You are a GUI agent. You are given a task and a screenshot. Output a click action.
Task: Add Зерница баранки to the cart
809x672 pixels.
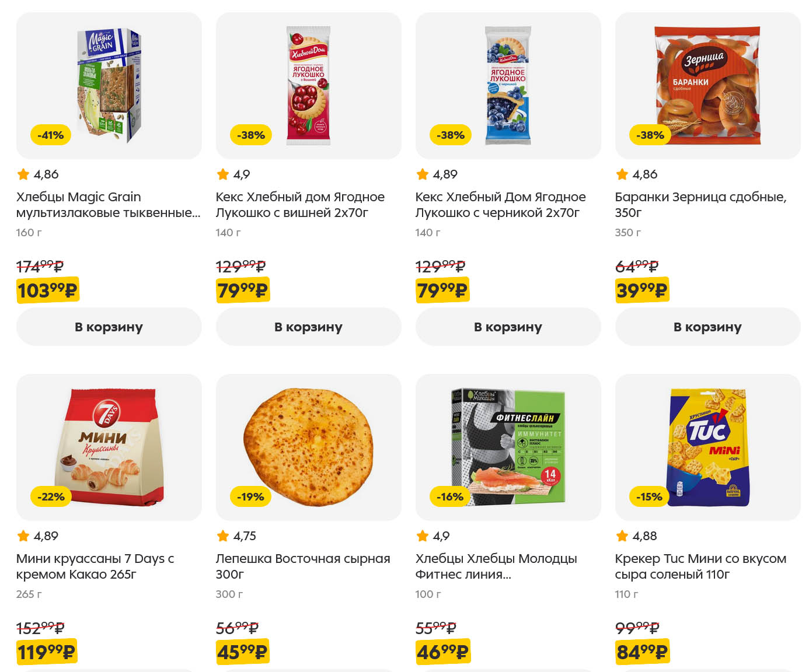point(707,327)
